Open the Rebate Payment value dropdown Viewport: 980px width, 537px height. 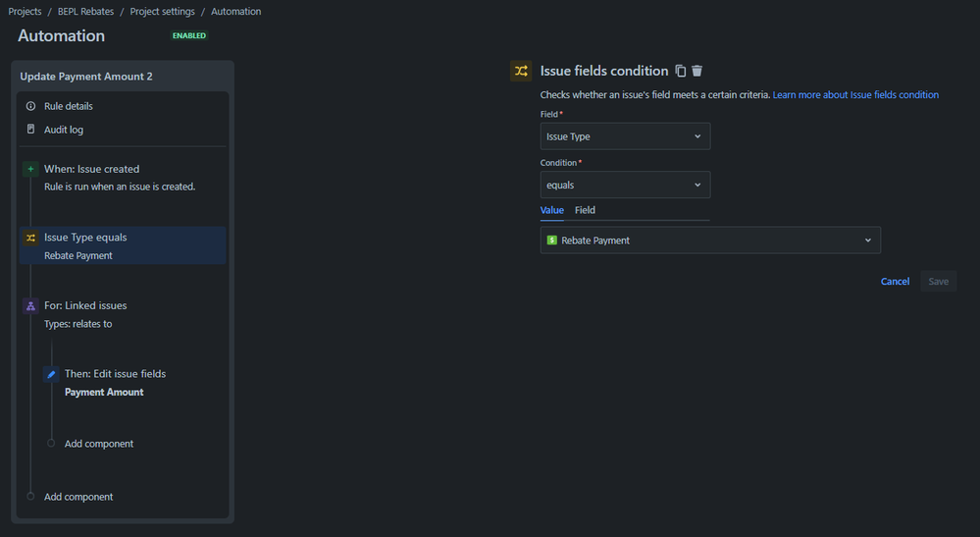coord(710,241)
